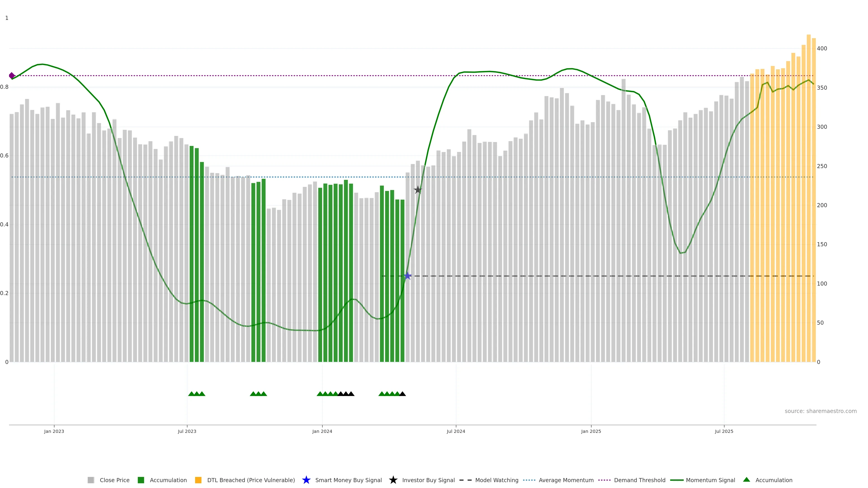
Task: Hide the Momentum Signal series via the legend
Action: point(710,480)
